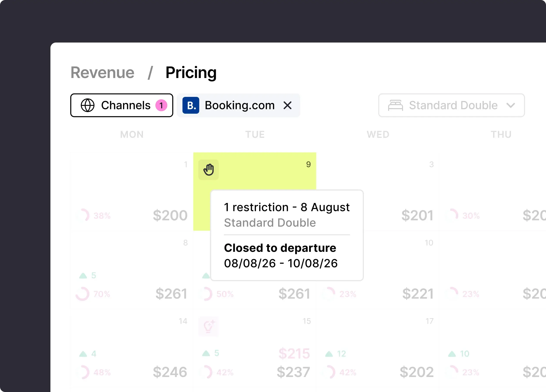Click the Booking.com B. logo icon
This screenshot has height=392, width=546.
pyautogui.click(x=191, y=105)
